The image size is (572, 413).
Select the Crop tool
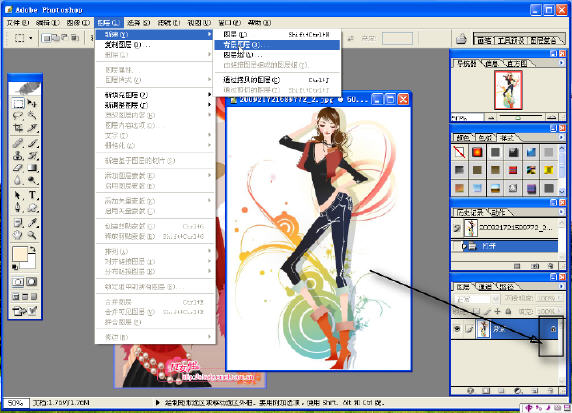point(18,128)
